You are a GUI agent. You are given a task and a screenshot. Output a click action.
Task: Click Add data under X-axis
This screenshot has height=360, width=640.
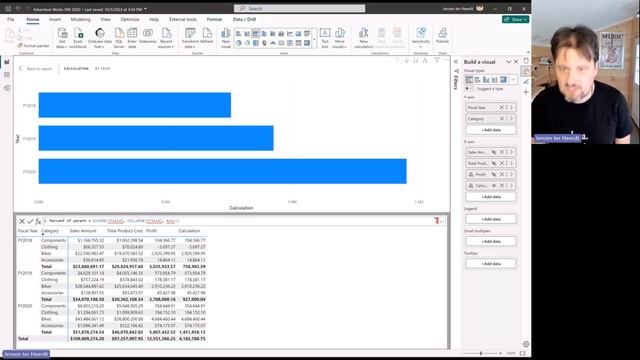491,197
